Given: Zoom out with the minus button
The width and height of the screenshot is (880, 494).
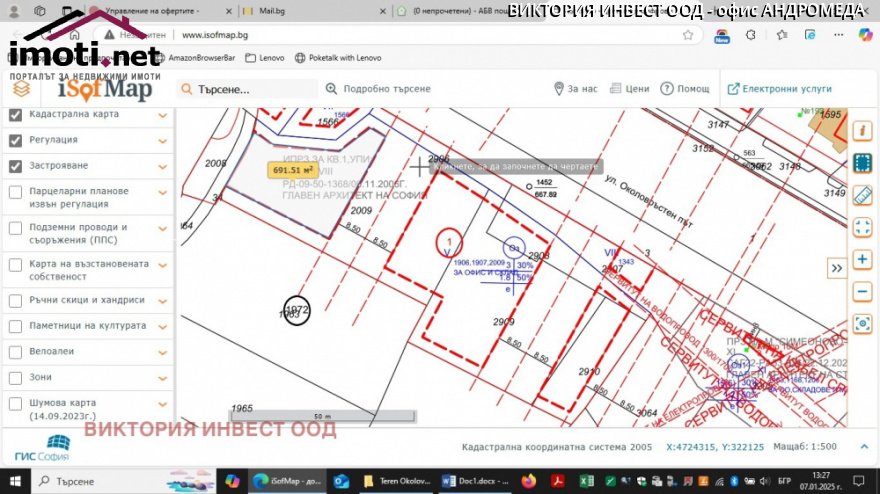Looking at the screenshot, I should (862, 291).
